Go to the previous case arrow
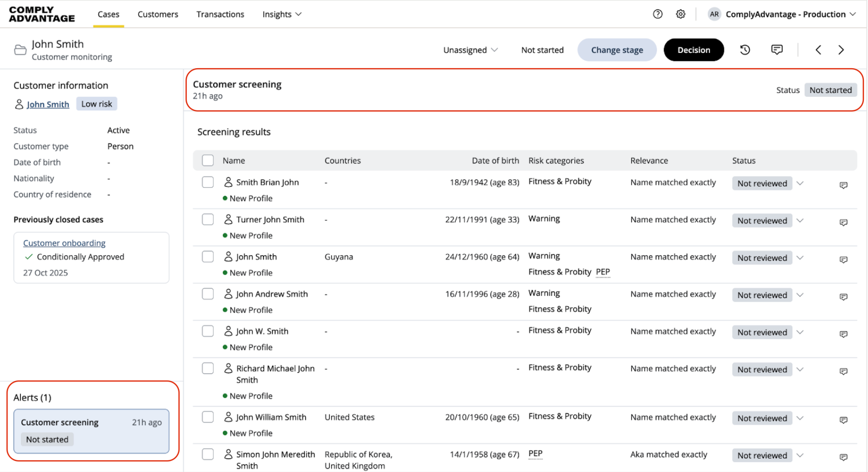The image size is (868, 472). 818,50
